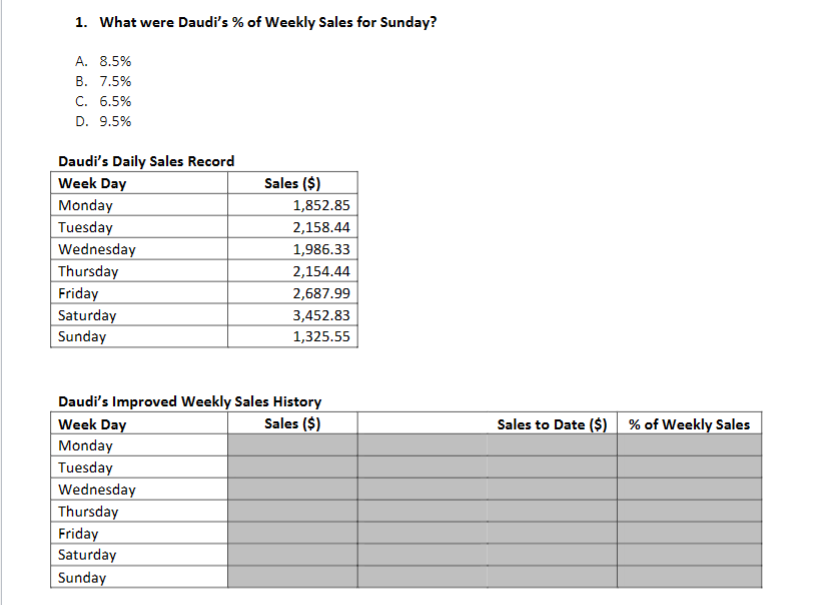Click Thursday's sales value 2,154.44
The width and height of the screenshot is (815, 605).
[320, 271]
